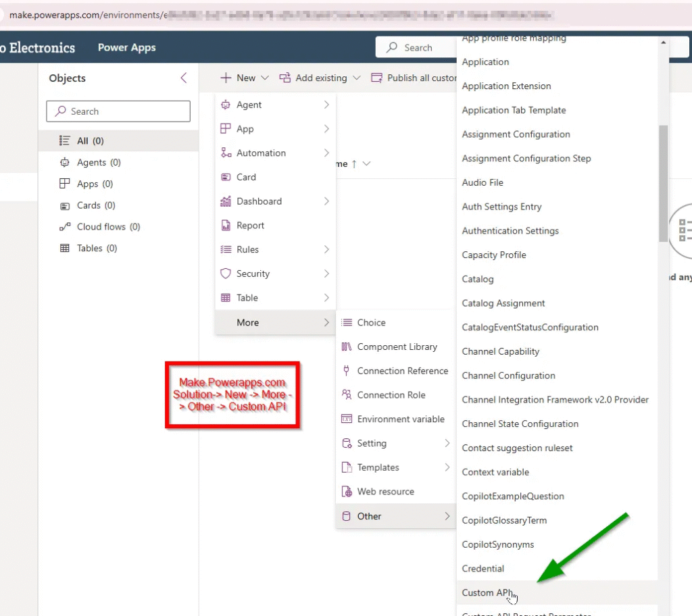Click the Tables icon in Objects

click(x=64, y=248)
